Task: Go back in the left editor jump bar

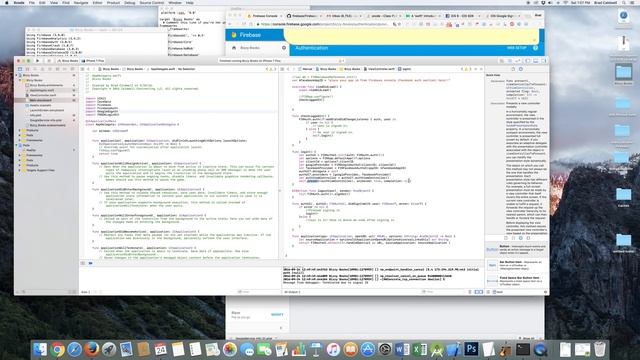Action: [88, 69]
